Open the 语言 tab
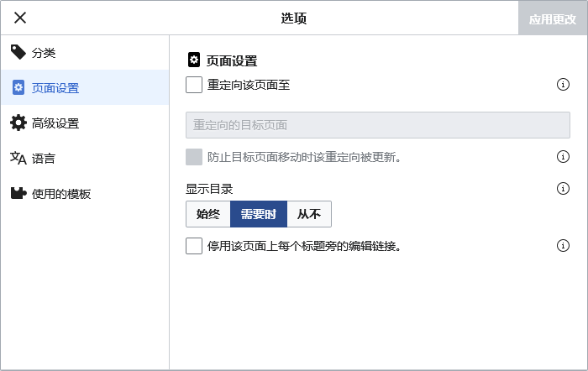This screenshot has height=371, width=588. coord(44,158)
